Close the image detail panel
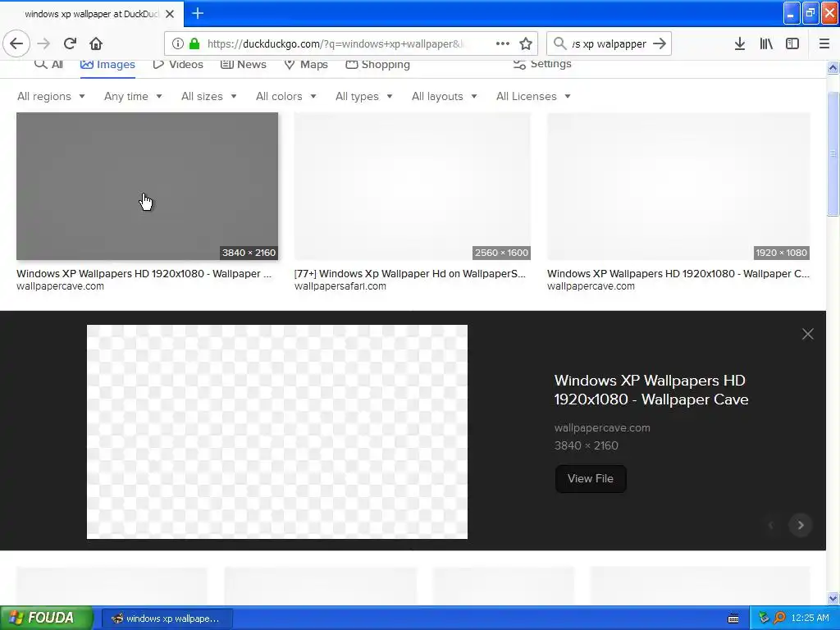Image resolution: width=840 pixels, height=630 pixels. tap(808, 335)
